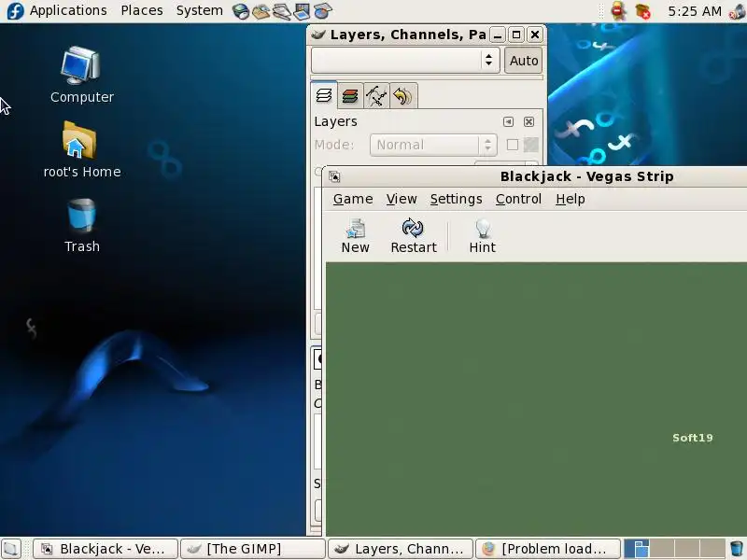The image size is (747, 560).
Task: Toggle the layer lock transparency checkbox
Action: click(512, 145)
